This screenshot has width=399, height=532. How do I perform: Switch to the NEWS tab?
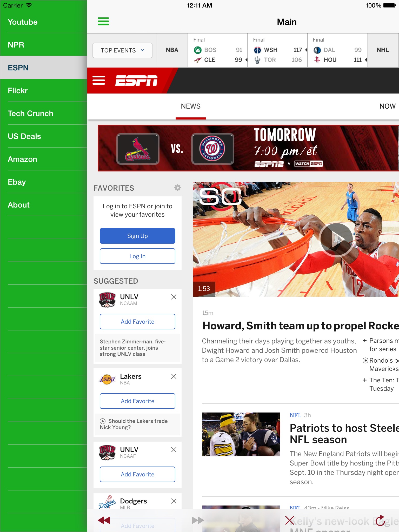[x=191, y=106]
